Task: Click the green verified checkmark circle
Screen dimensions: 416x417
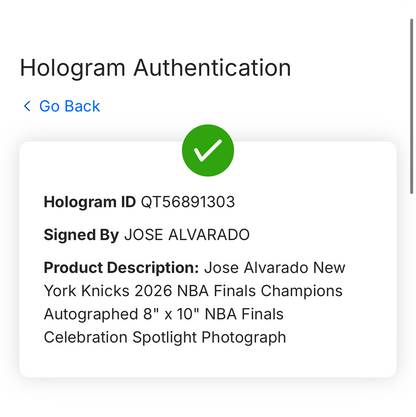Action: click(208, 150)
